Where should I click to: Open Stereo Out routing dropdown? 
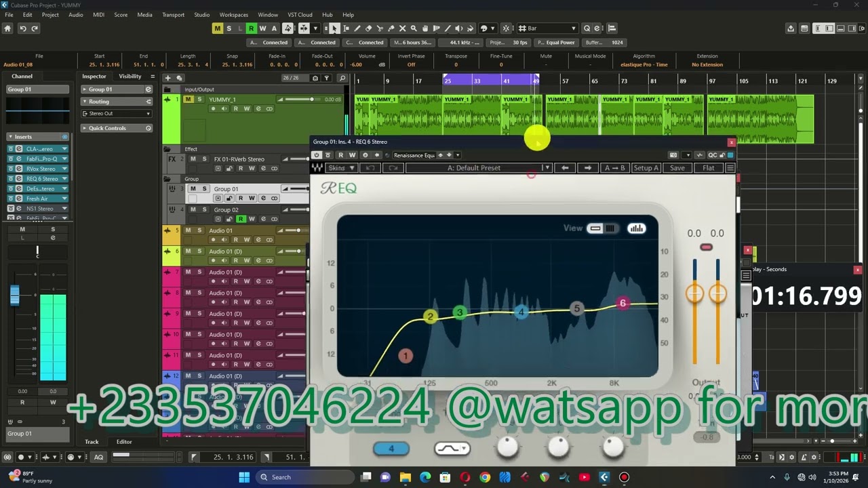(117, 113)
